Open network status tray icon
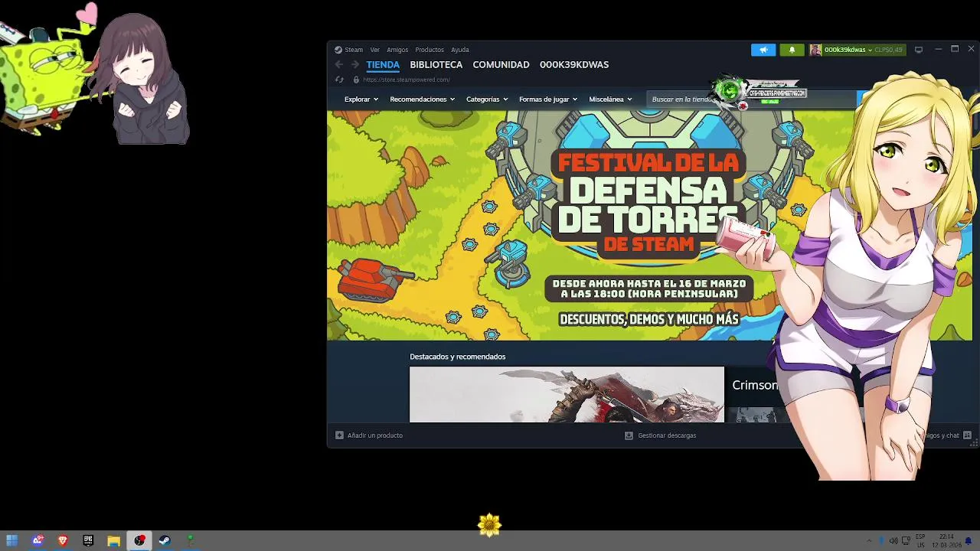980x551 pixels. (906, 541)
